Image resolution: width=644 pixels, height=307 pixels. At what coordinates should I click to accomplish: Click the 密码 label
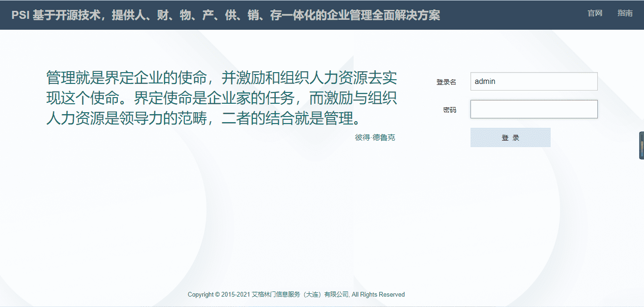click(449, 110)
